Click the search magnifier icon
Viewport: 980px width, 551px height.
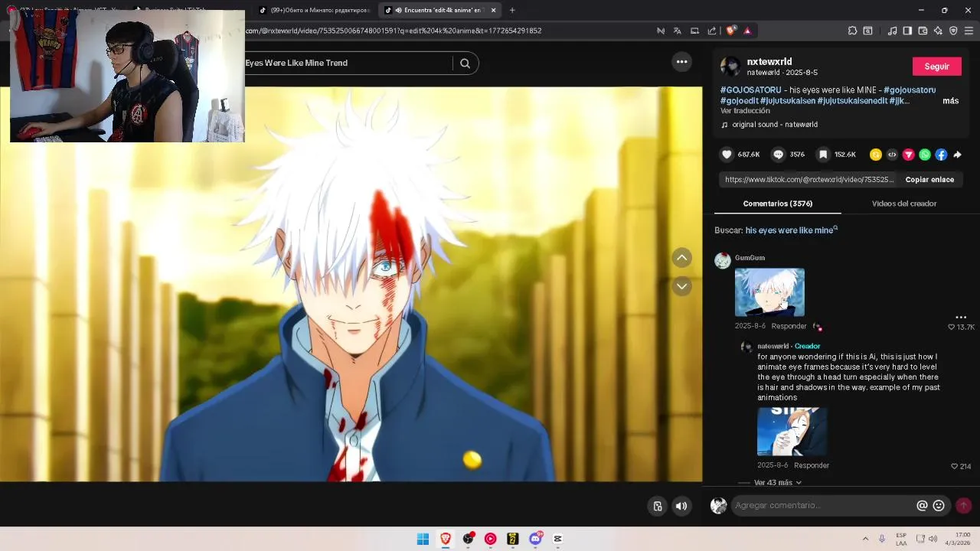pyautogui.click(x=465, y=64)
